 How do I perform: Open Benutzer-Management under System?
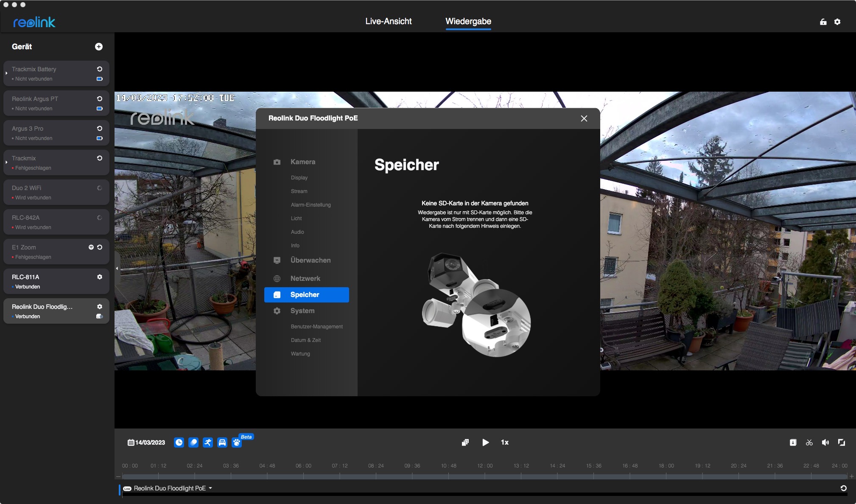tap(316, 327)
